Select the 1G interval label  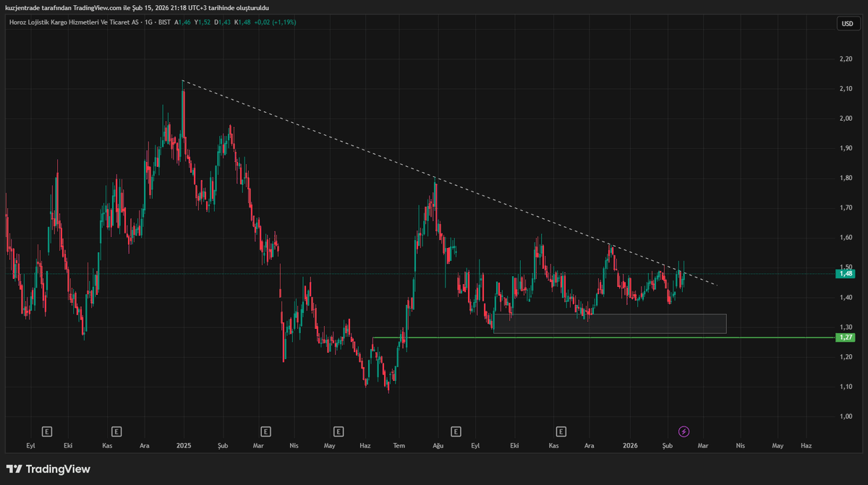[x=148, y=22]
